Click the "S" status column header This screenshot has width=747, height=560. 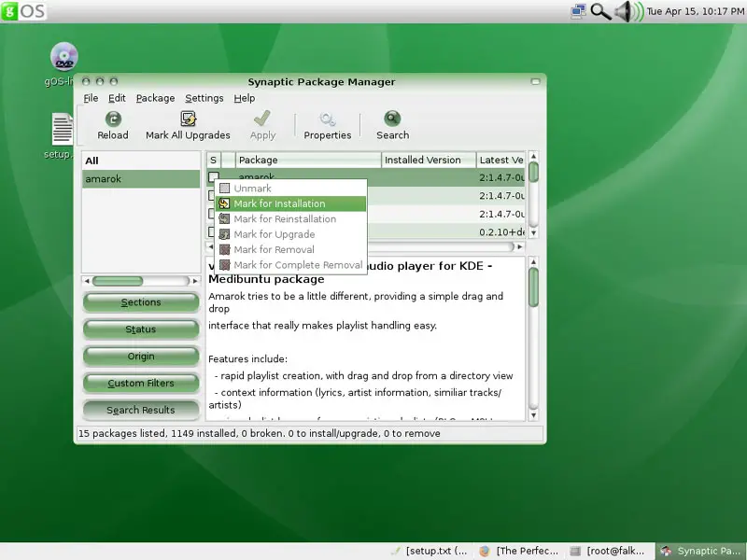click(x=214, y=160)
